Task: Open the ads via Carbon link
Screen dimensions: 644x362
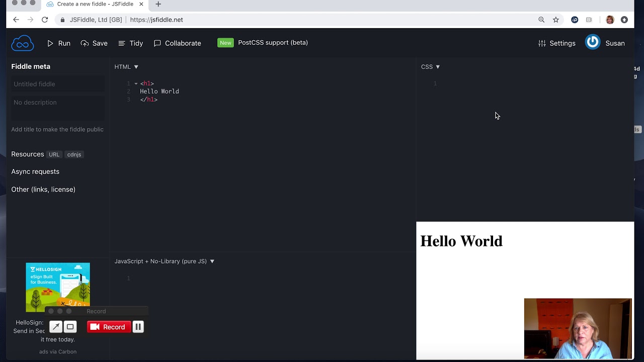Action: (58, 351)
